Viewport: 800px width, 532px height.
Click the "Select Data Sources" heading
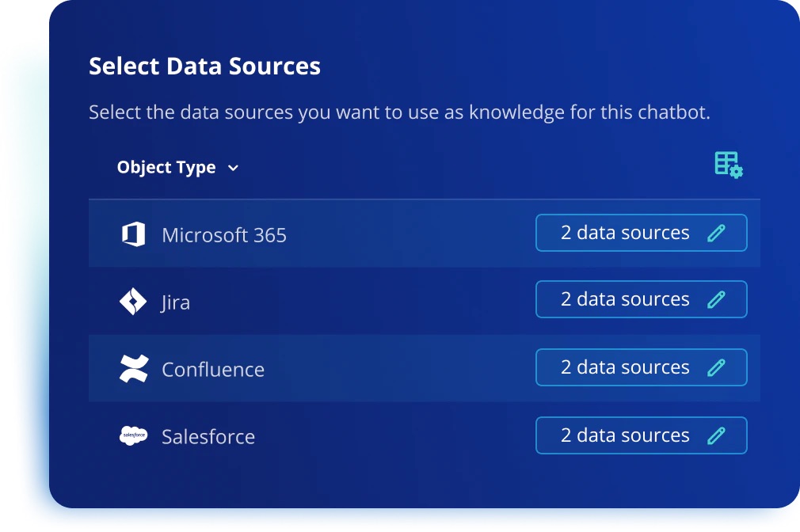click(x=204, y=66)
